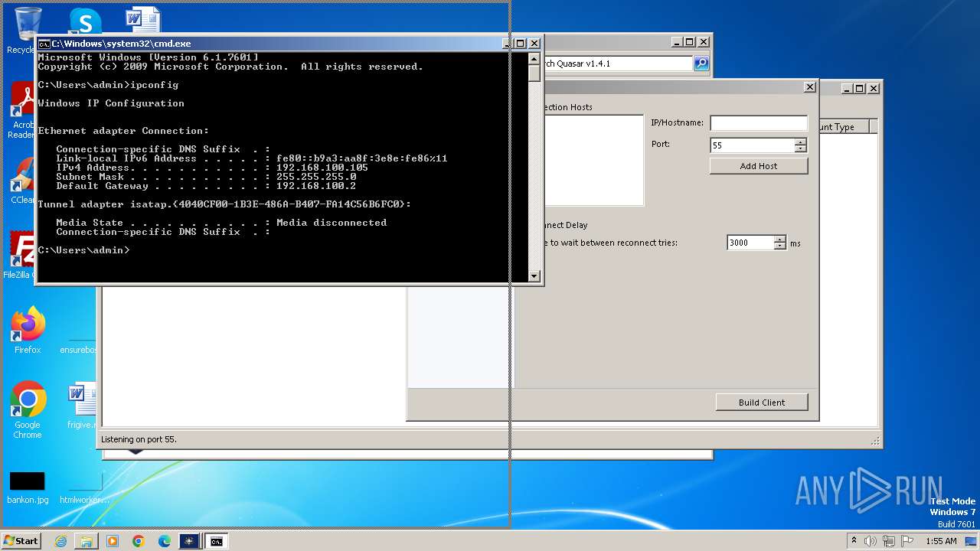Click the Add Host button
Screen dimensions: 980x551
[759, 166]
